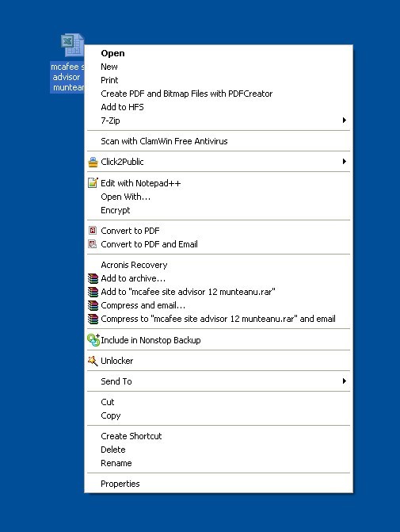Choose Add to mcafee site advisor 12 munteanu.rar
400x532 pixels.
pyautogui.click(x=219, y=292)
